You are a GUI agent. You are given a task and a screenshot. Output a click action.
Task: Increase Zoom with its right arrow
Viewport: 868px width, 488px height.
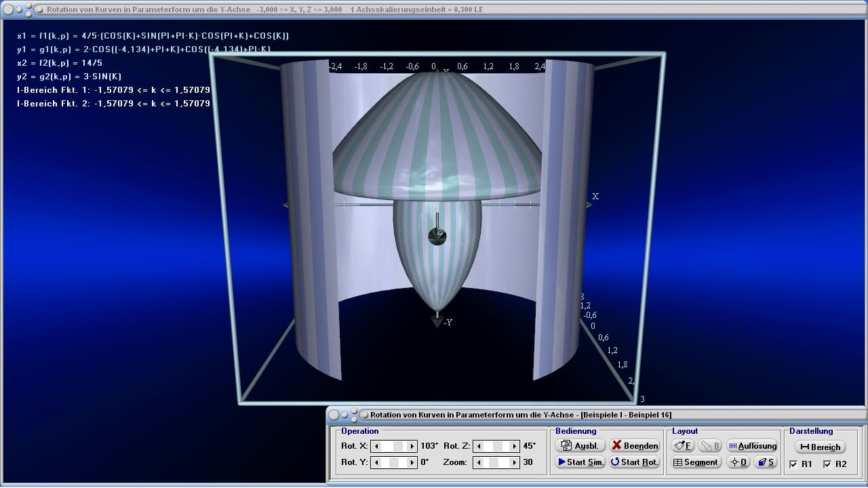point(513,462)
